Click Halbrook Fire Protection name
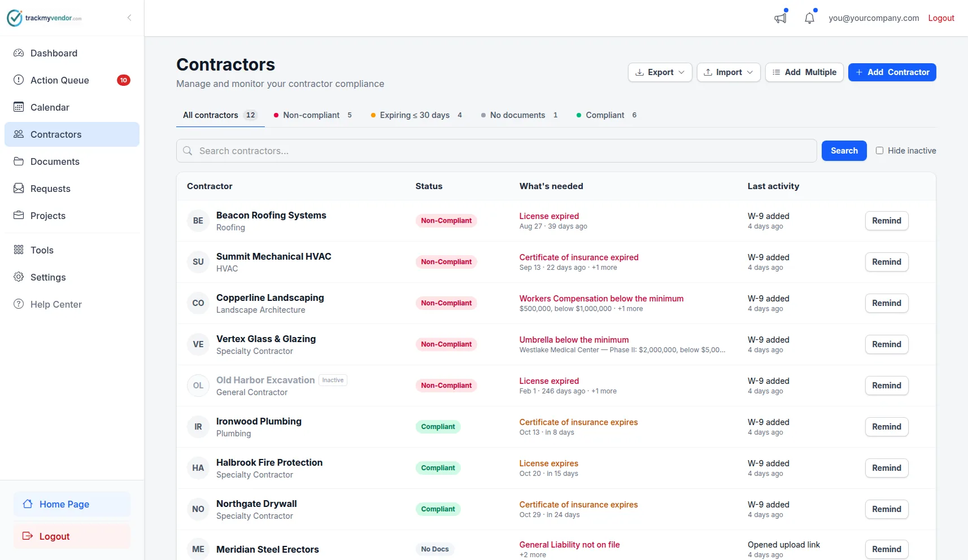 point(269,462)
